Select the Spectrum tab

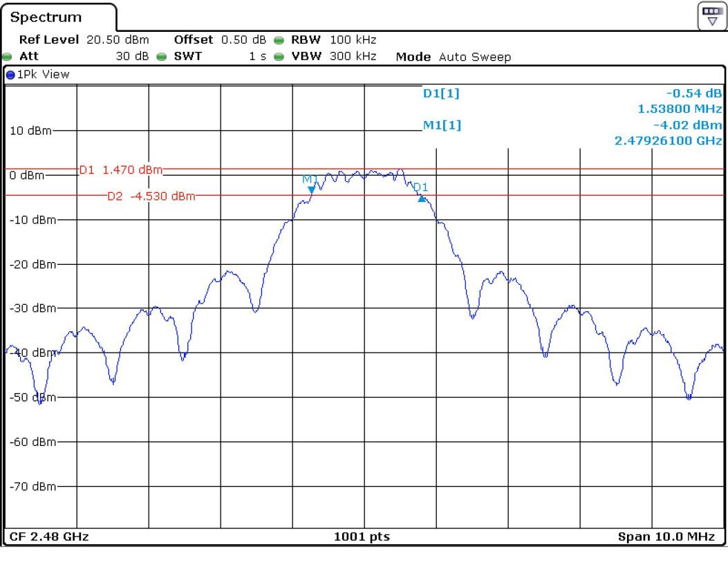(x=46, y=17)
